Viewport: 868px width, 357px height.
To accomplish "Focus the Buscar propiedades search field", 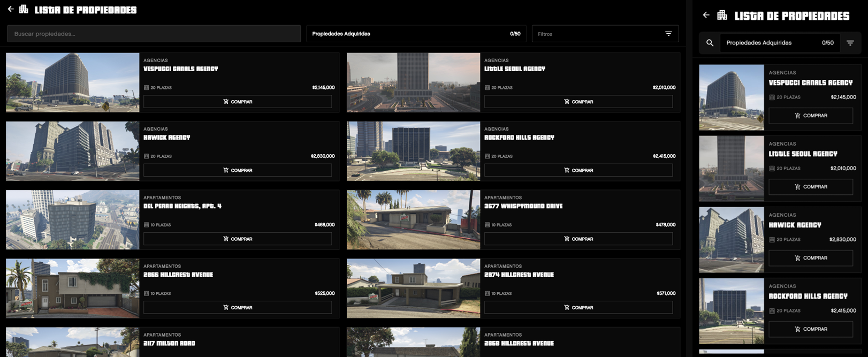I will pyautogui.click(x=154, y=34).
